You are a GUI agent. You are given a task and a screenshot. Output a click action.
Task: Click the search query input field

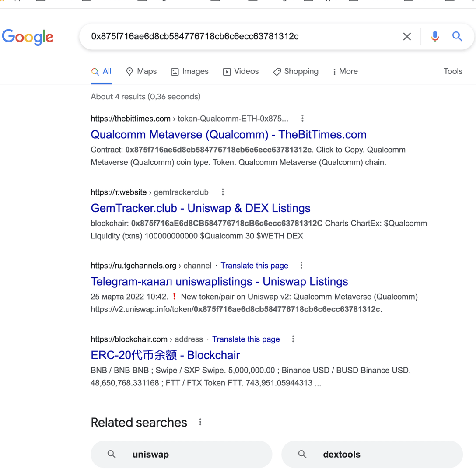coord(241,37)
